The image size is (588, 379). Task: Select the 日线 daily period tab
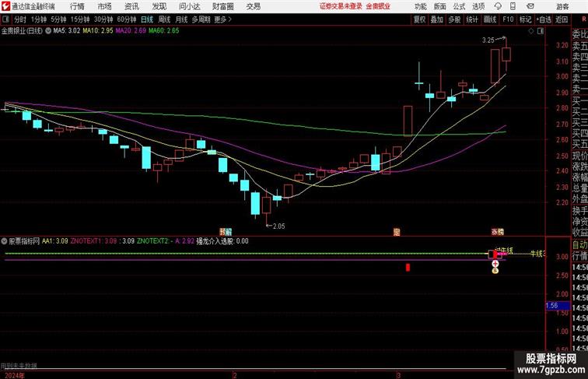coord(147,19)
